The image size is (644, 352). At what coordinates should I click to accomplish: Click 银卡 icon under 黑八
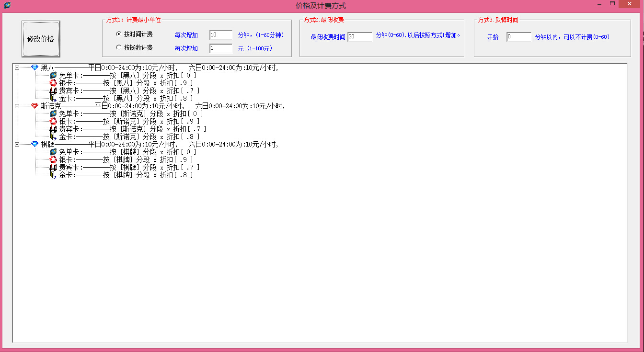(x=53, y=83)
